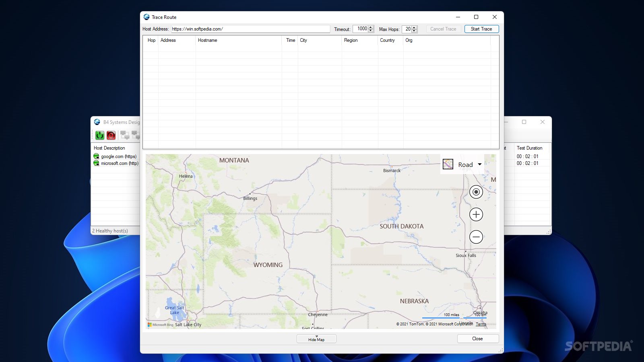Click Cheyenne city label on map
The width and height of the screenshot is (644, 362).
pyautogui.click(x=318, y=315)
